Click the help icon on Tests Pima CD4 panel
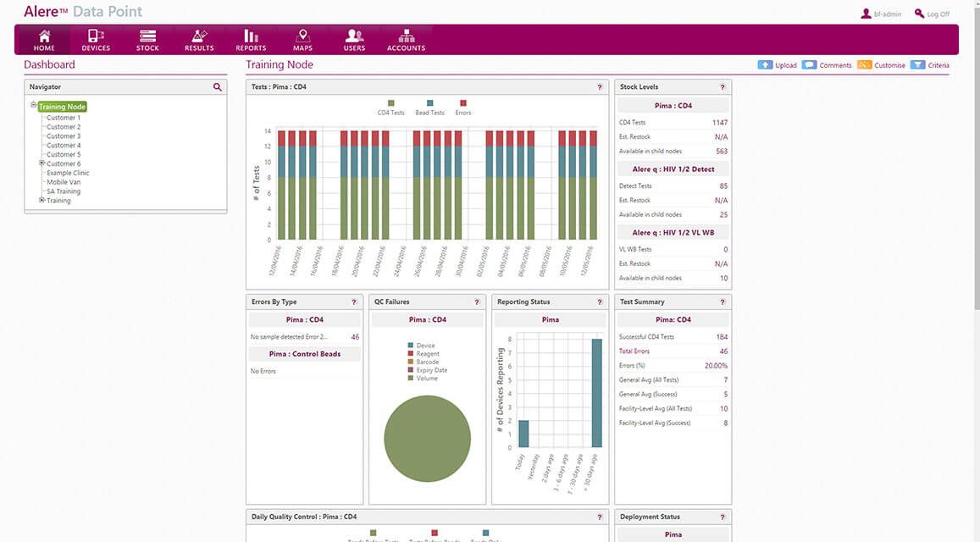Image resolution: width=980 pixels, height=542 pixels. 600,86
